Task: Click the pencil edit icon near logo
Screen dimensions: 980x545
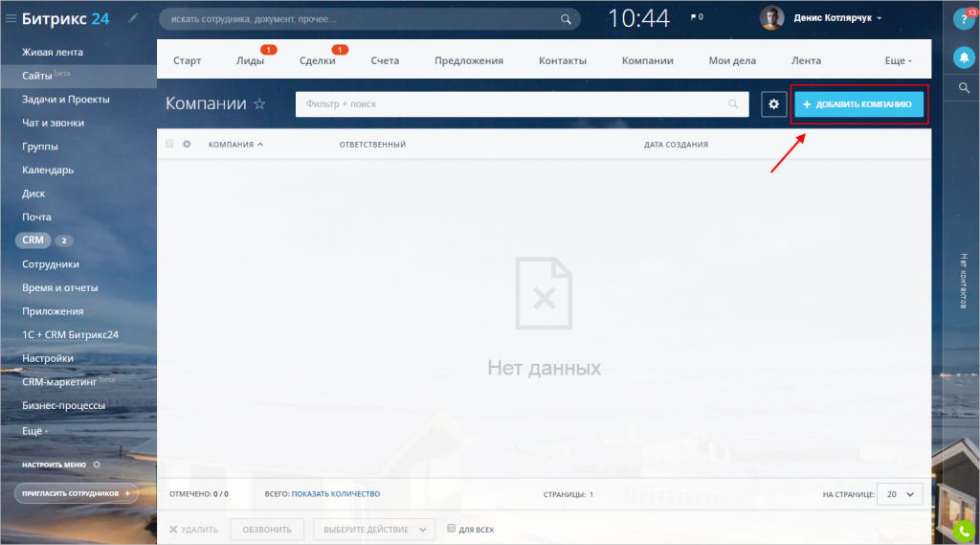Action: pyautogui.click(x=133, y=18)
